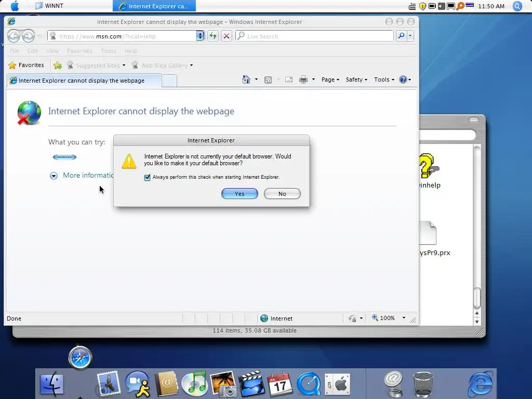Click Yes to set default browser
532x399 pixels.
coord(240,194)
